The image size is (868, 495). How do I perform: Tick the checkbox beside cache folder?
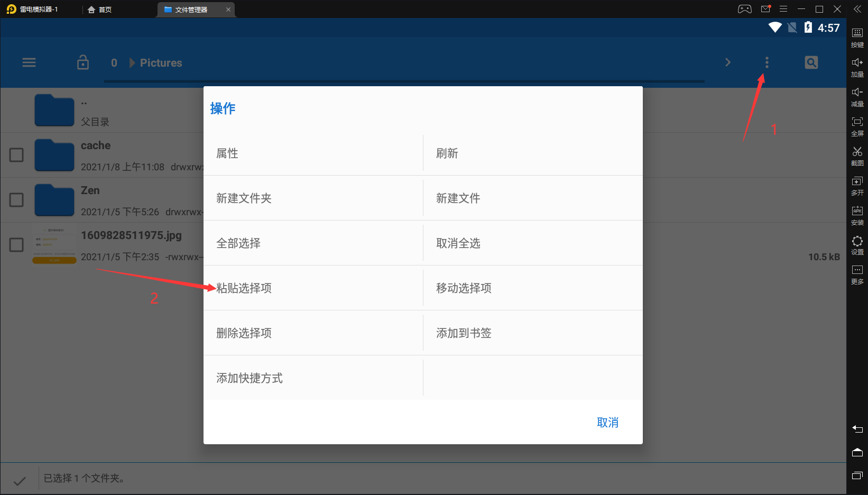17,155
